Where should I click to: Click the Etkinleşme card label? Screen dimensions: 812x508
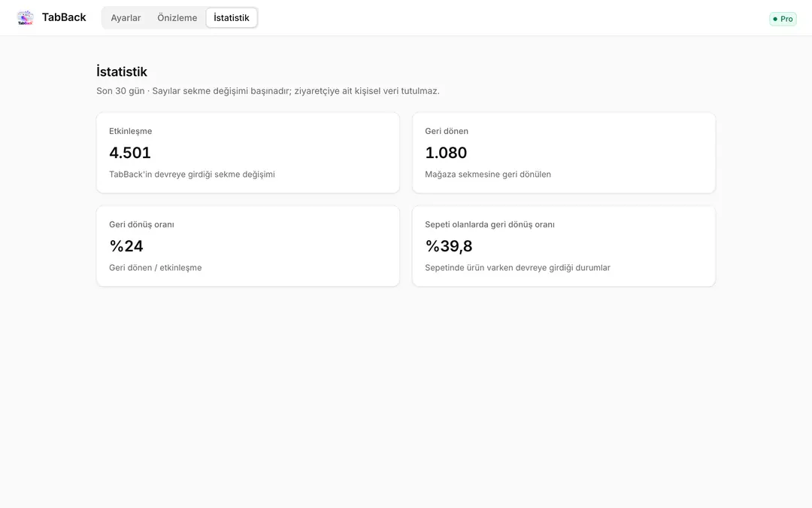(131, 131)
